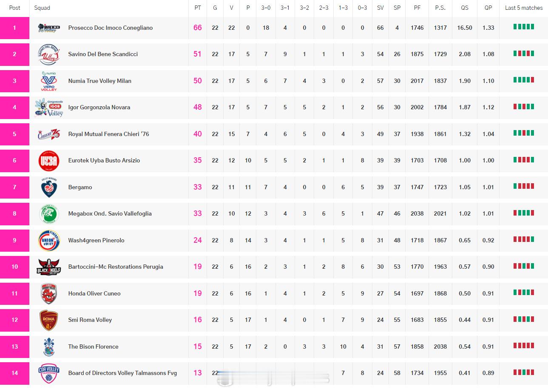Click position 14 pink rank cell

point(14,373)
